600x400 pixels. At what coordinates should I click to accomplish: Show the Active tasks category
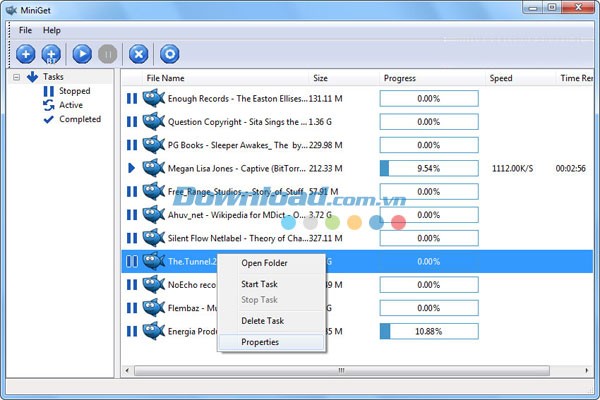(x=70, y=105)
